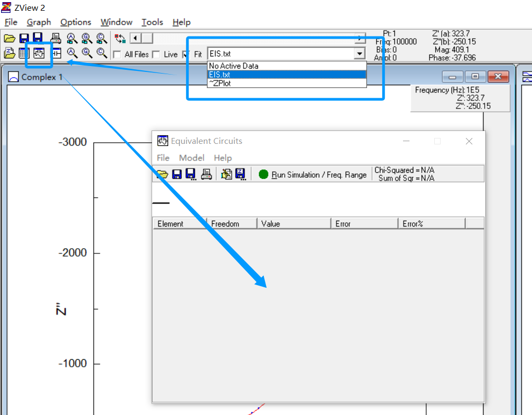Viewport: 532px width, 415px height.
Task: Collapse the active data dropdown arrow
Action: pyautogui.click(x=359, y=54)
